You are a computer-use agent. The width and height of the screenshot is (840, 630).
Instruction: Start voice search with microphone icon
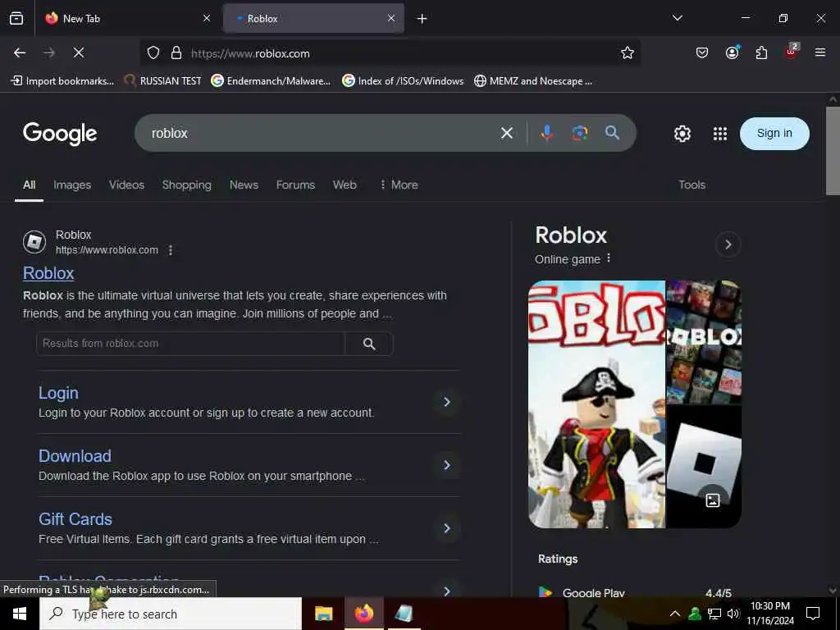coord(546,133)
